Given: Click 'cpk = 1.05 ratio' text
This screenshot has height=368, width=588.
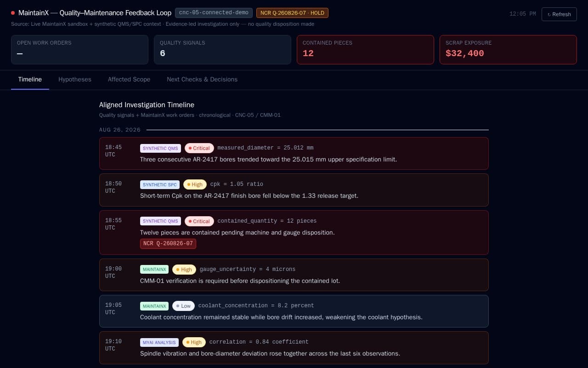Looking at the screenshot, I should [x=237, y=184].
